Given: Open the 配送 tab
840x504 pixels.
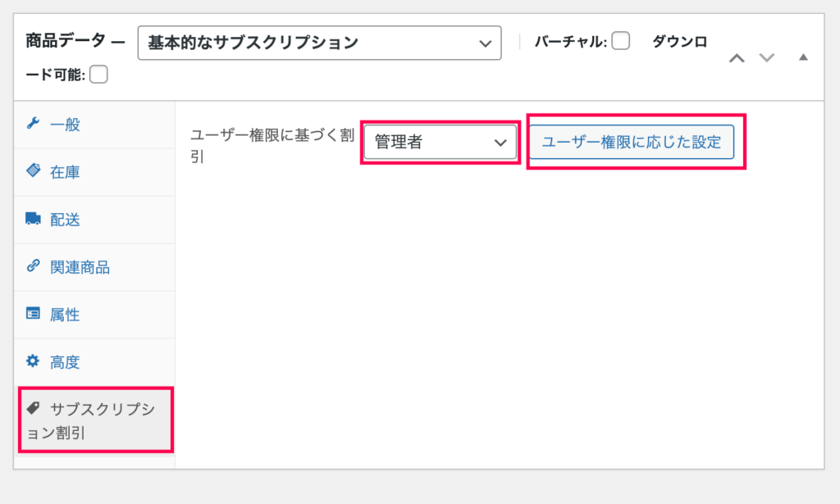Looking at the screenshot, I should tap(94, 220).
